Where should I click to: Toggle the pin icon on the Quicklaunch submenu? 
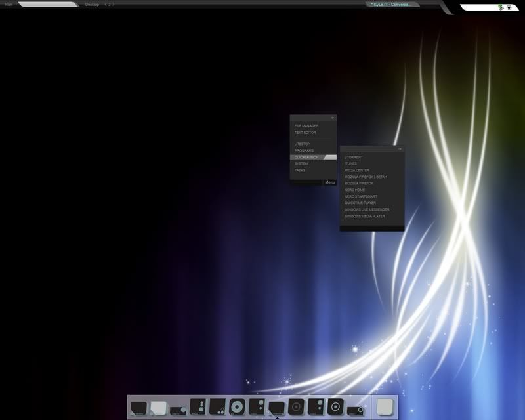click(x=400, y=149)
